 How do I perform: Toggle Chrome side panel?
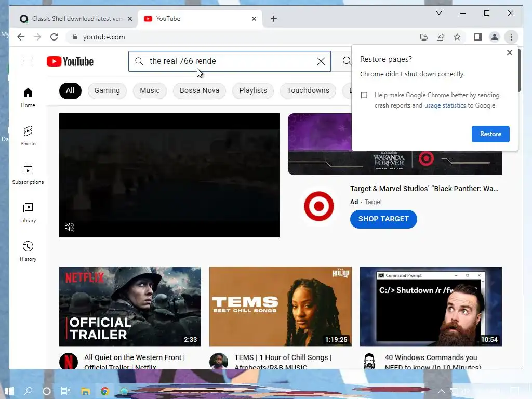[x=478, y=37]
